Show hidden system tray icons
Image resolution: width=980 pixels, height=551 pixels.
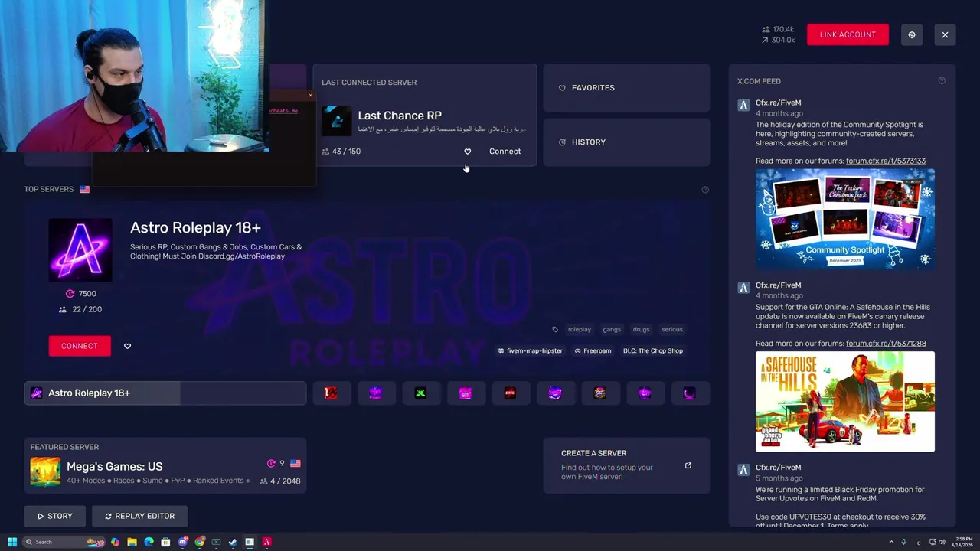891,542
